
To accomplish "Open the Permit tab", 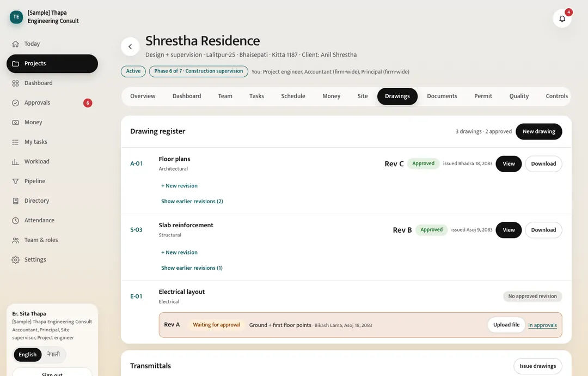I will click(x=483, y=96).
